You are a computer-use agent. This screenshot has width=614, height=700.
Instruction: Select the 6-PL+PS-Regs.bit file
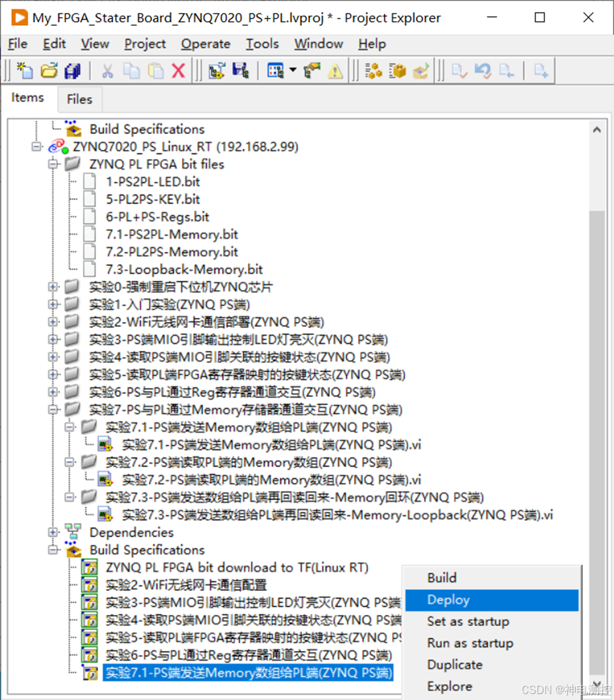[157, 216]
